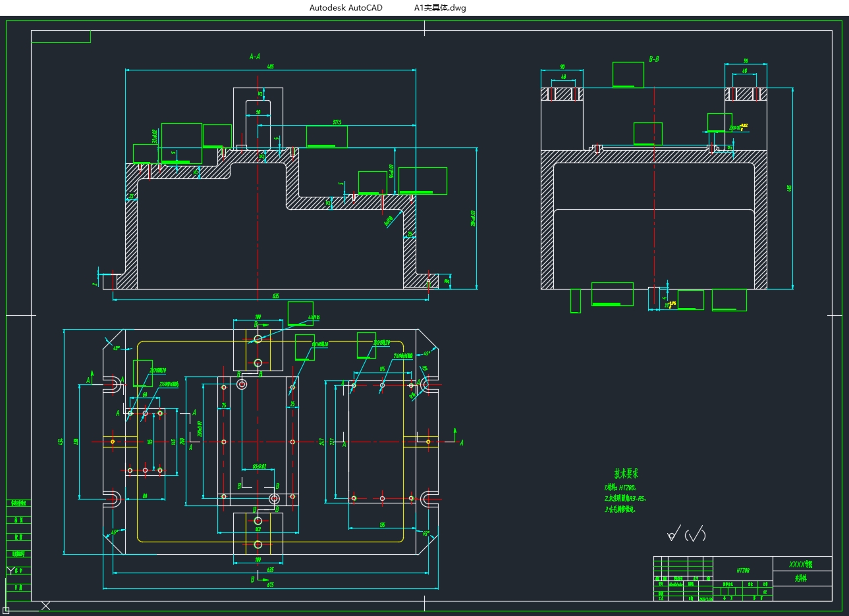Click technical note 3 text line
Screen dimensions: 849x616
pyautogui.click(x=620, y=509)
